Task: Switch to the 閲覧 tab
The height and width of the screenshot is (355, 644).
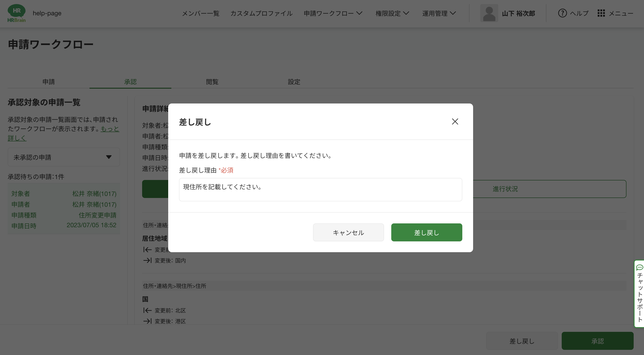Action: [212, 82]
